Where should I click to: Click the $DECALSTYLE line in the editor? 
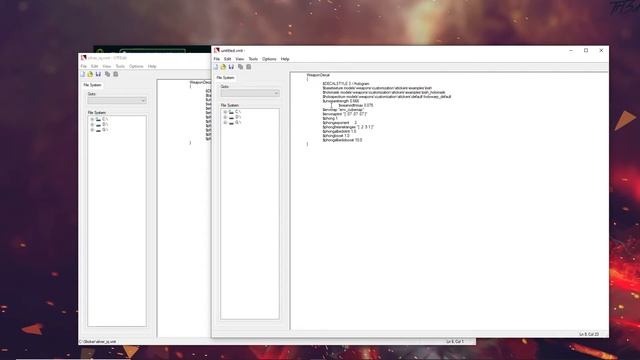click(346, 84)
